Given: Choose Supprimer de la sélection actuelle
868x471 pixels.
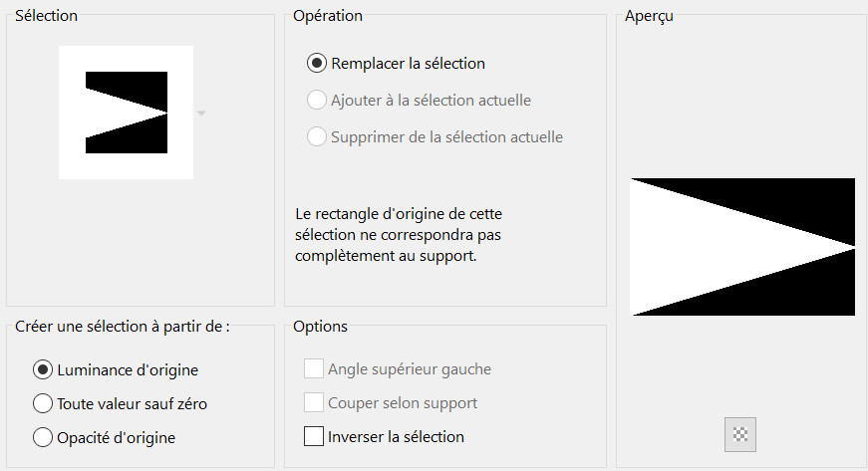Looking at the screenshot, I should [x=317, y=136].
